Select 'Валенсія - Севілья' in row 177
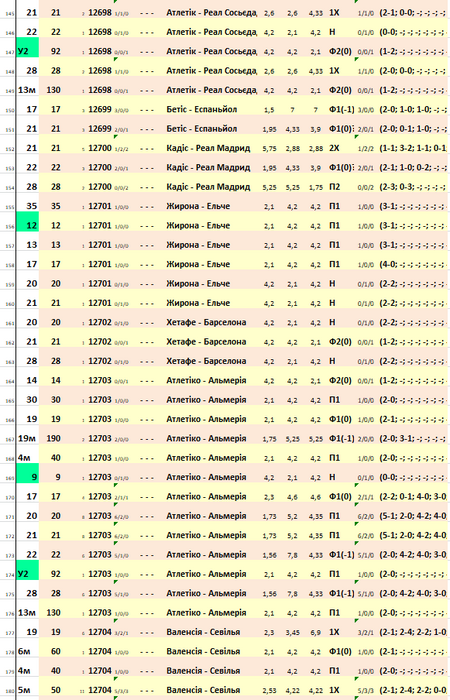Screen dimensions: 450x700 [203, 632]
